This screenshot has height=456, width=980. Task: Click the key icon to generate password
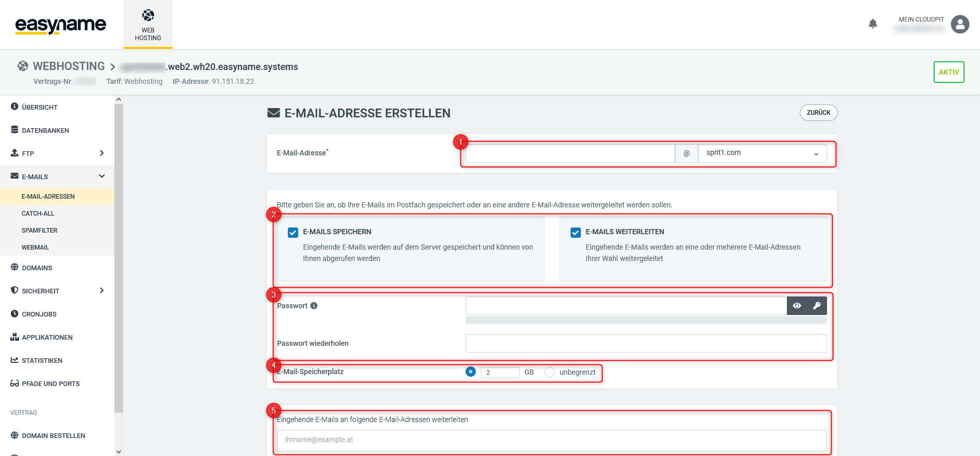[x=817, y=306]
